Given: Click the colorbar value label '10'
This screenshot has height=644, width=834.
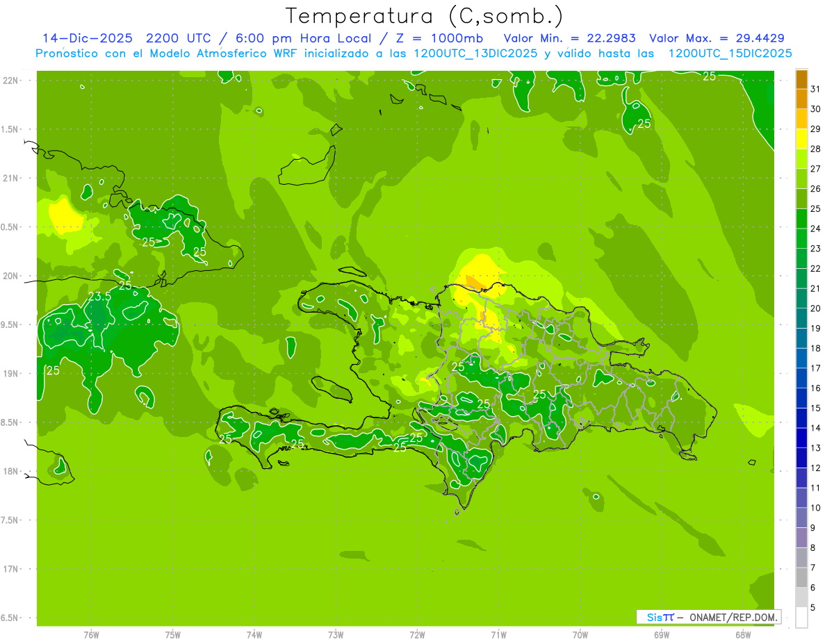Looking at the screenshot, I should point(815,508).
